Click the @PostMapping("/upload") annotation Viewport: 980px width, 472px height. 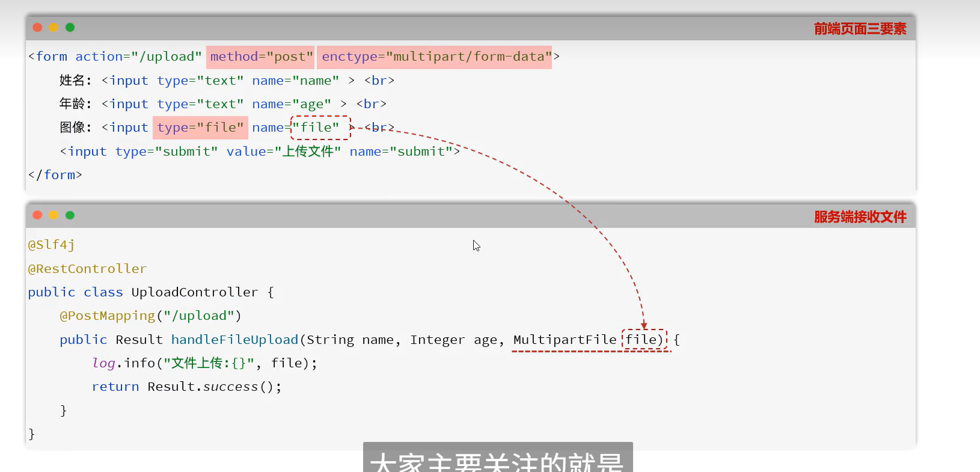[150, 316]
